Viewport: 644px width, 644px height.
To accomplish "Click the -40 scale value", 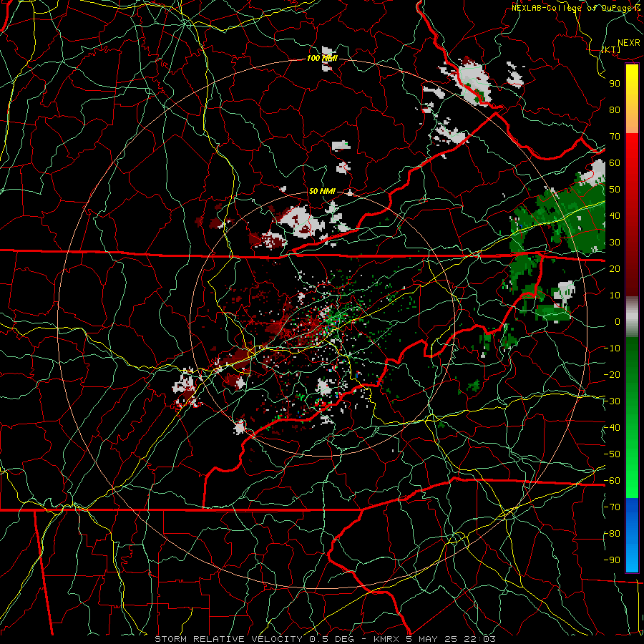I will tap(612, 428).
